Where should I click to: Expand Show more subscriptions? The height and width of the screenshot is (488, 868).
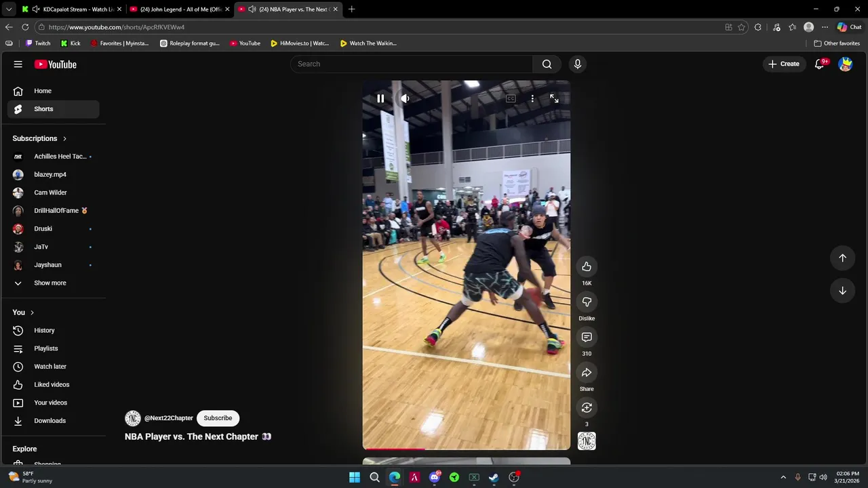click(54, 283)
